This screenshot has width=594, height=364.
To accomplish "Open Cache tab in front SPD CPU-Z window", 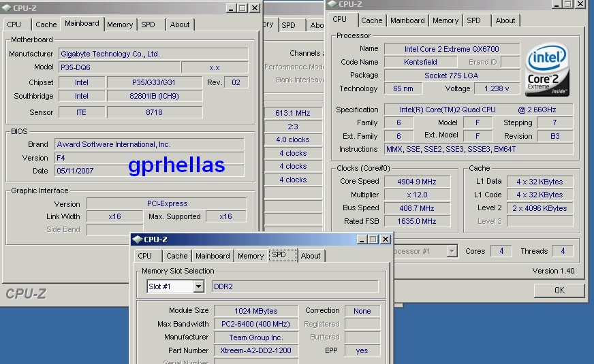I will (177, 256).
